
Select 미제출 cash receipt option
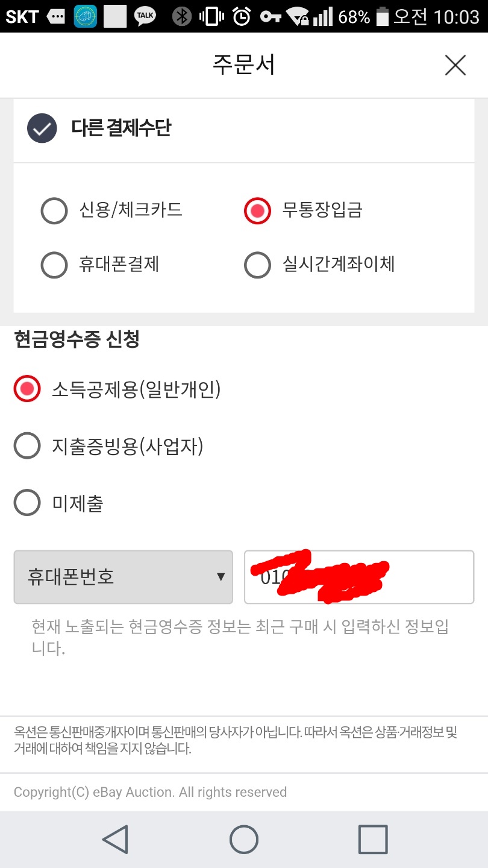pos(27,503)
